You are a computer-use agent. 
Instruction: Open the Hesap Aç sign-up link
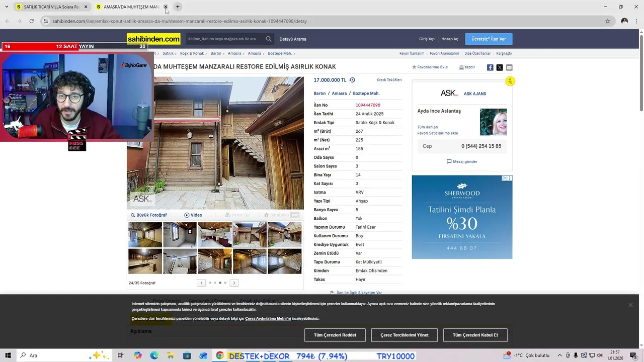(x=450, y=39)
